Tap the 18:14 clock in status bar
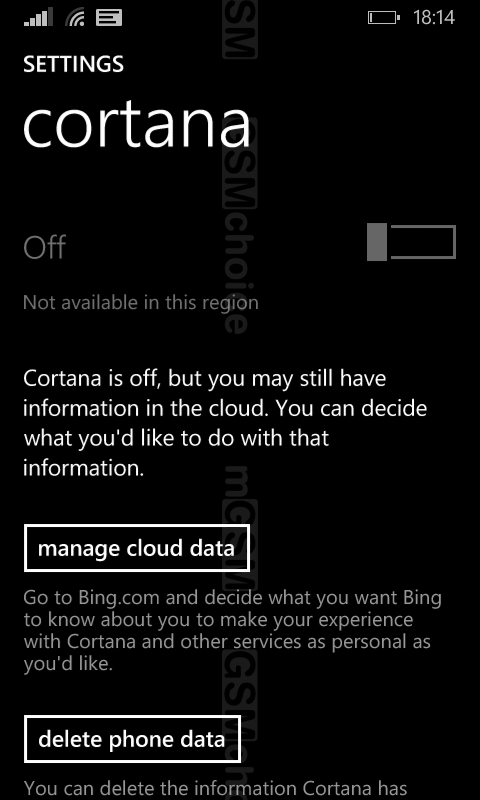Screen dimensions: 480x800 (x=434, y=18)
